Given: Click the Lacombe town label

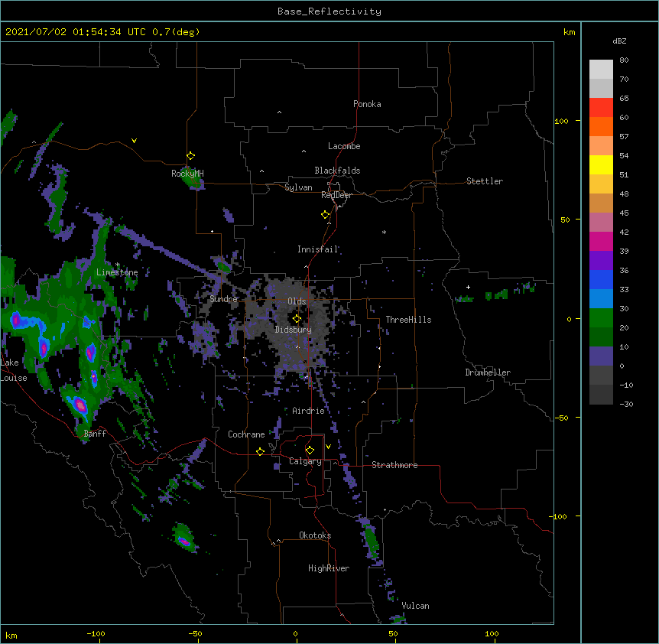Looking at the screenshot, I should pos(344,146).
